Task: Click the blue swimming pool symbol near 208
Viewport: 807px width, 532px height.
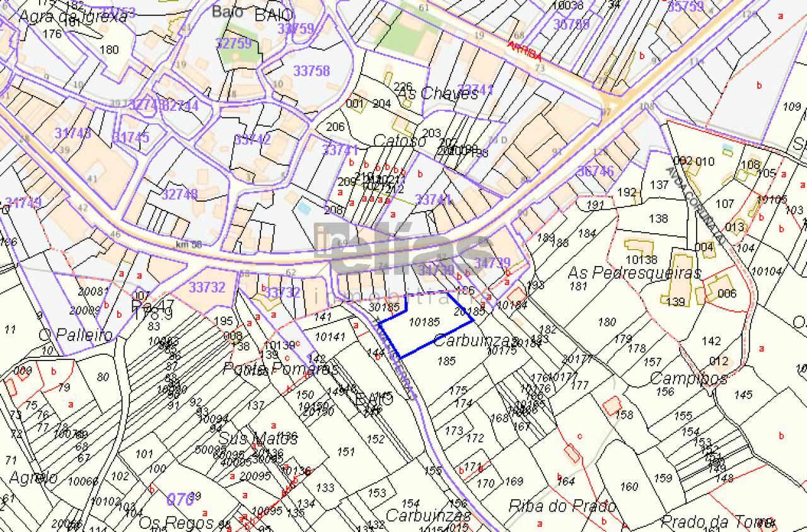Action: [x=303, y=207]
